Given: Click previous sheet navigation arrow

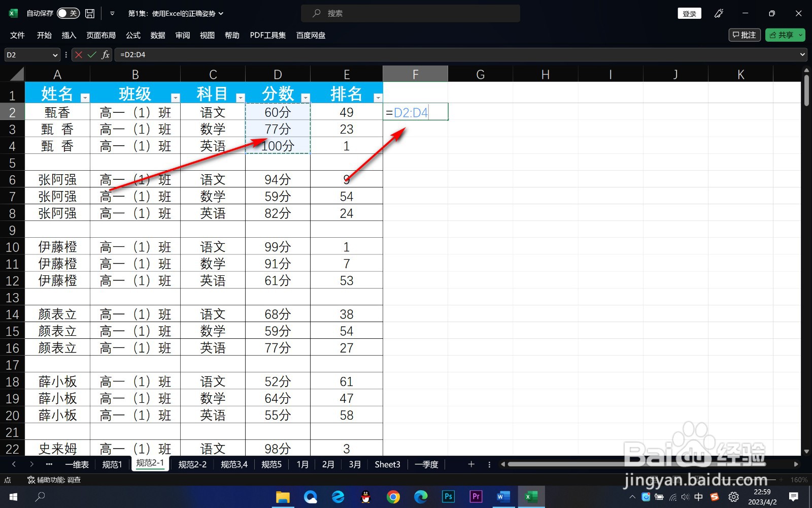Looking at the screenshot, I should pos(14,464).
